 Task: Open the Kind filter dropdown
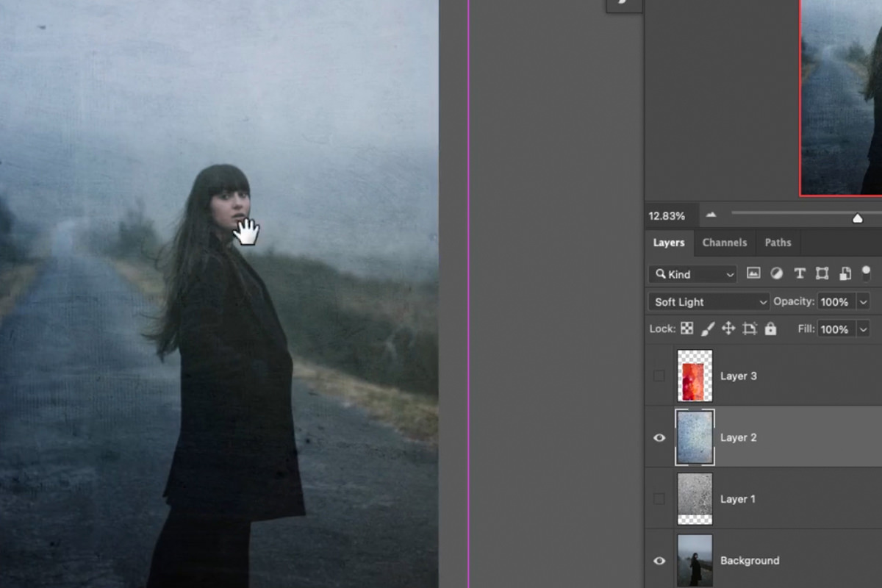point(691,273)
